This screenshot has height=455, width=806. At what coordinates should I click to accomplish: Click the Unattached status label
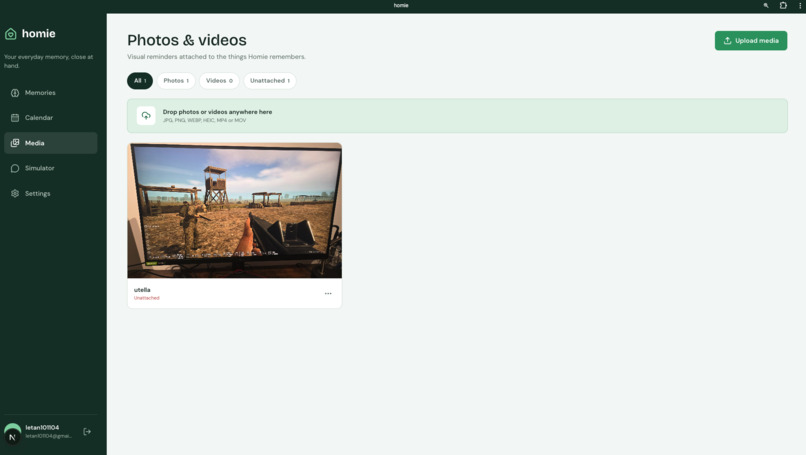pos(146,298)
